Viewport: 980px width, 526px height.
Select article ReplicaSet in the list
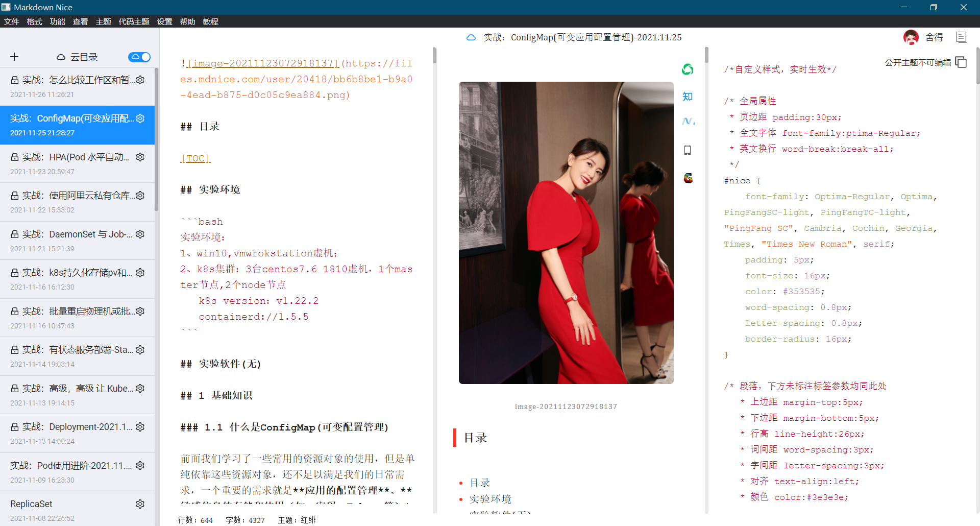click(77, 509)
